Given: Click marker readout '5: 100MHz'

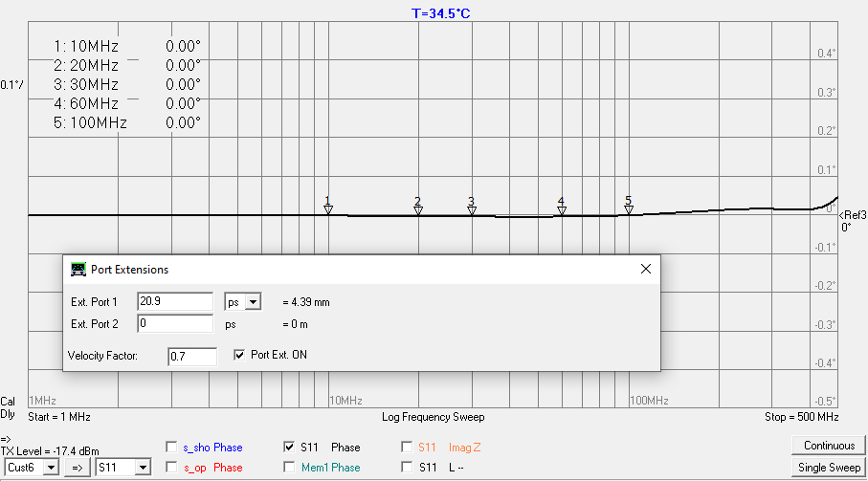Looking at the screenshot, I should pos(90,122).
